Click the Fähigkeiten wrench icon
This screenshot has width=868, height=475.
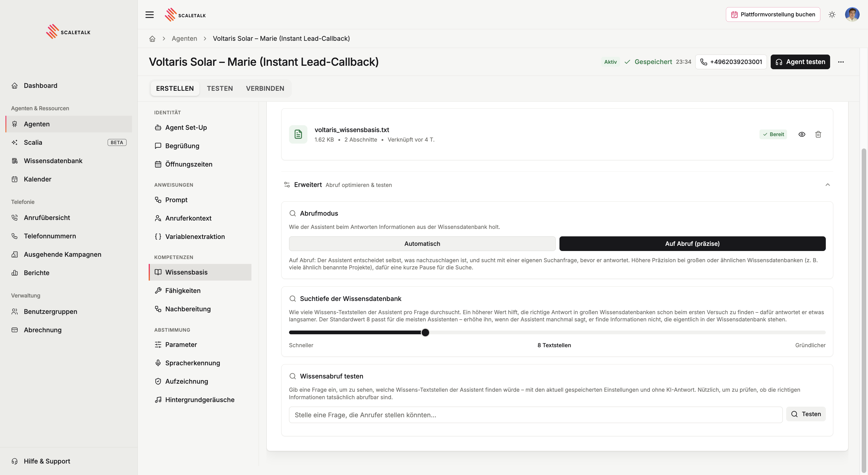coord(158,291)
